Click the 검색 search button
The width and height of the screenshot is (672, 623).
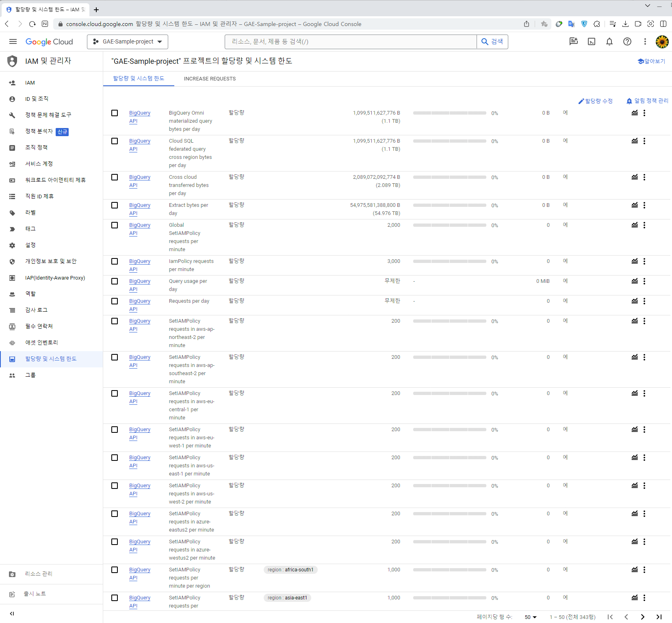click(492, 41)
